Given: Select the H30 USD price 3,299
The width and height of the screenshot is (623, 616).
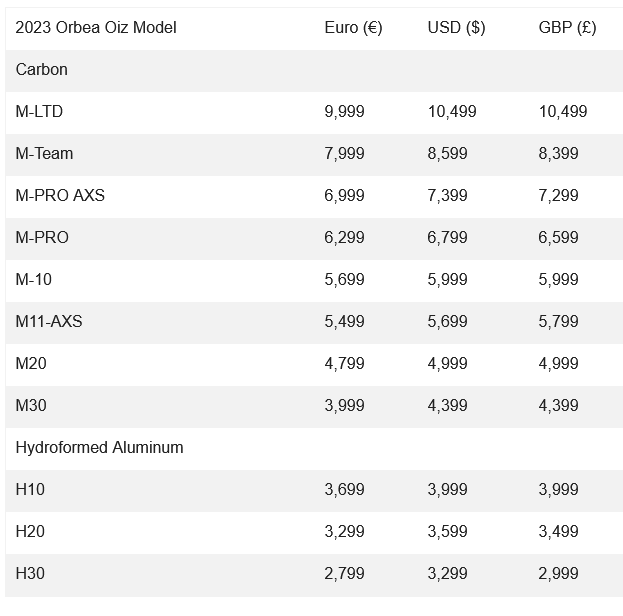Looking at the screenshot, I should pos(447,574).
